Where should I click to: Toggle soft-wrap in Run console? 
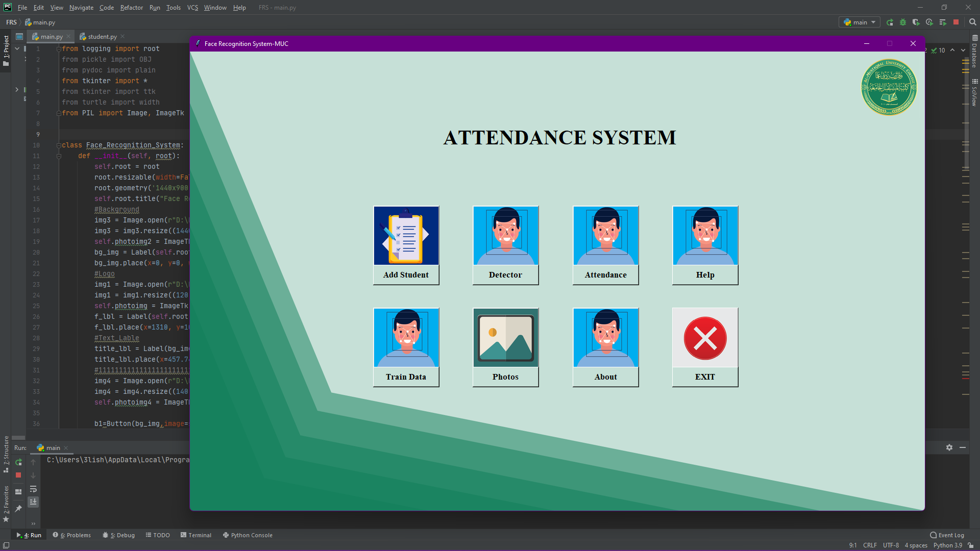pos(33,489)
